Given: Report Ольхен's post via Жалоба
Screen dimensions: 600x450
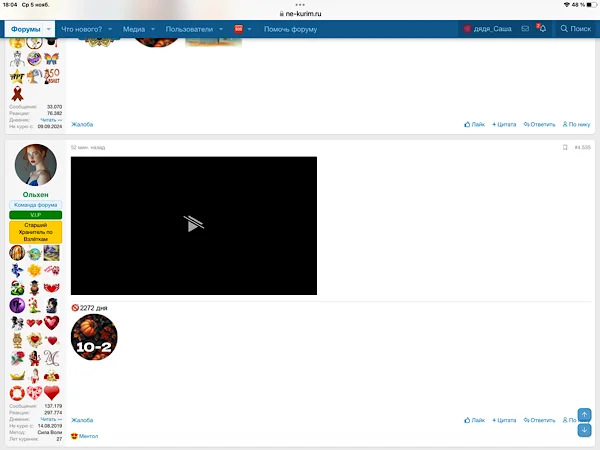Looking at the screenshot, I should pos(82,420).
